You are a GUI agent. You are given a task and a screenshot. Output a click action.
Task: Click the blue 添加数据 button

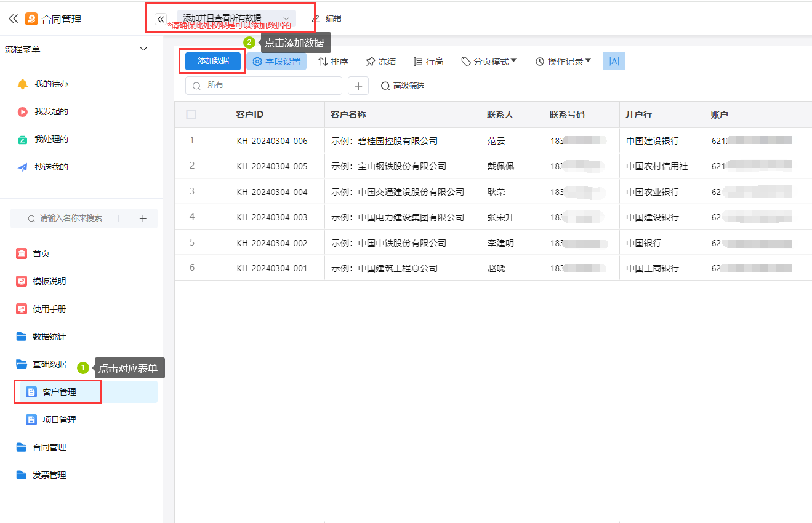click(213, 61)
